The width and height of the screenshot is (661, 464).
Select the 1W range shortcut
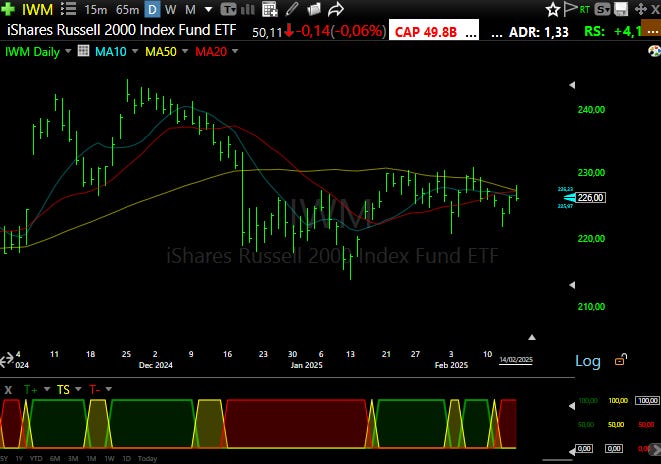(109, 459)
